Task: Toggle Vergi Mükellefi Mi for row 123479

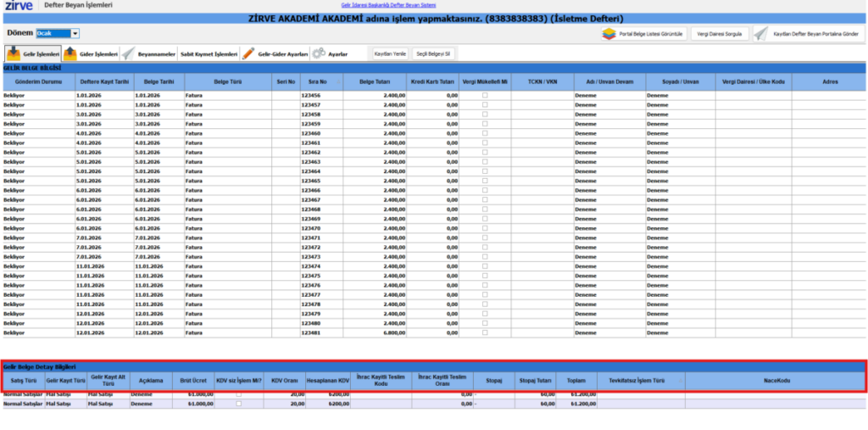Action: 486,314
